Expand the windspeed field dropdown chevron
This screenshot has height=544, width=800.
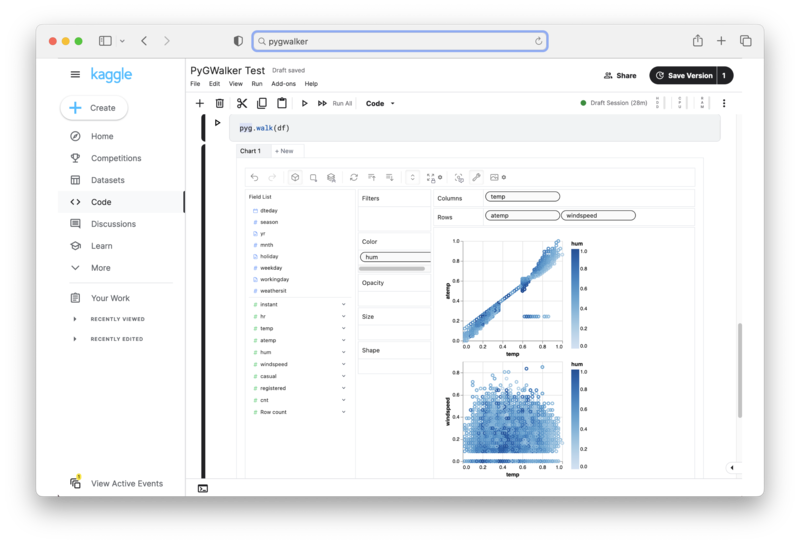(344, 364)
